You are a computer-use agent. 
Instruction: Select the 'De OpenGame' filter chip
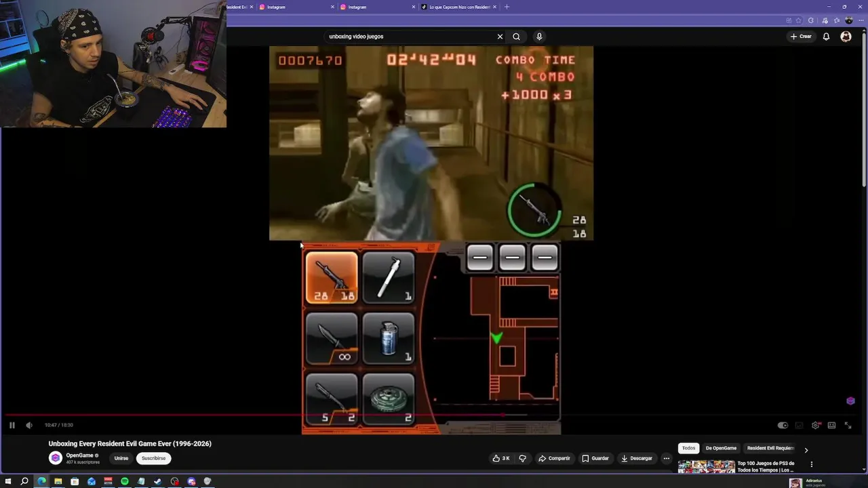[x=721, y=448]
